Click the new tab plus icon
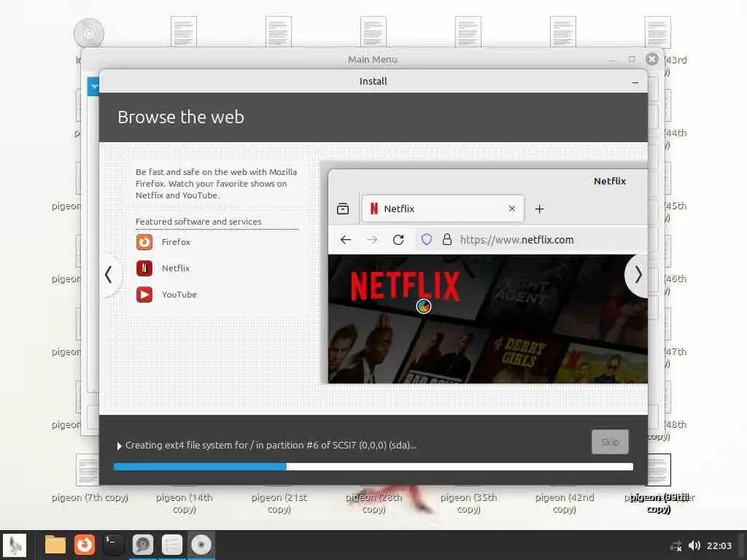The image size is (747, 560). pos(539,209)
